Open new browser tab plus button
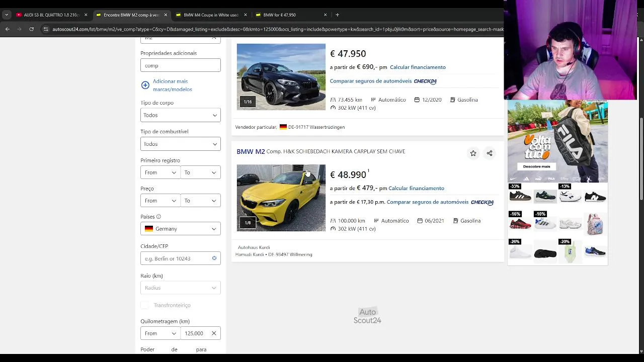 tap(337, 15)
